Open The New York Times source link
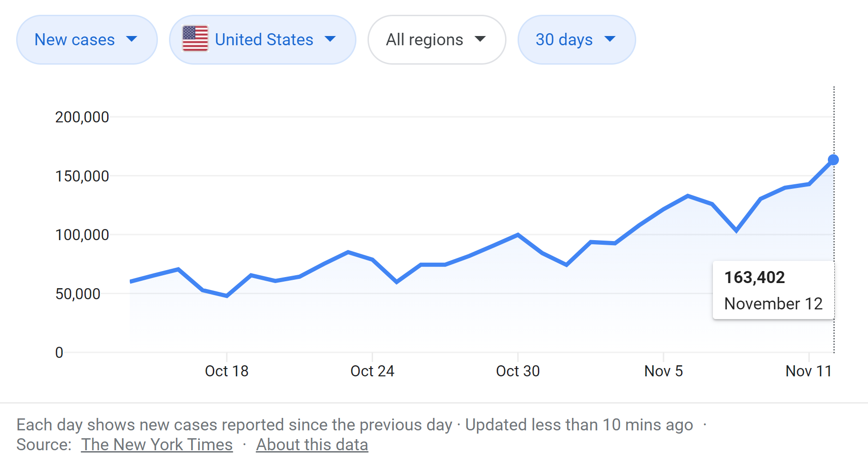868x459 pixels. click(157, 445)
